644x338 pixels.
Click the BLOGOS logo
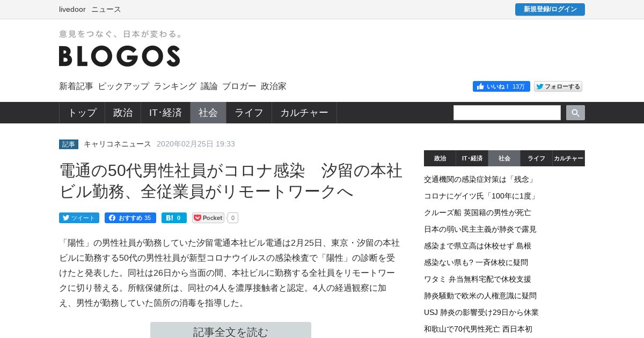[x=119, y=56]
